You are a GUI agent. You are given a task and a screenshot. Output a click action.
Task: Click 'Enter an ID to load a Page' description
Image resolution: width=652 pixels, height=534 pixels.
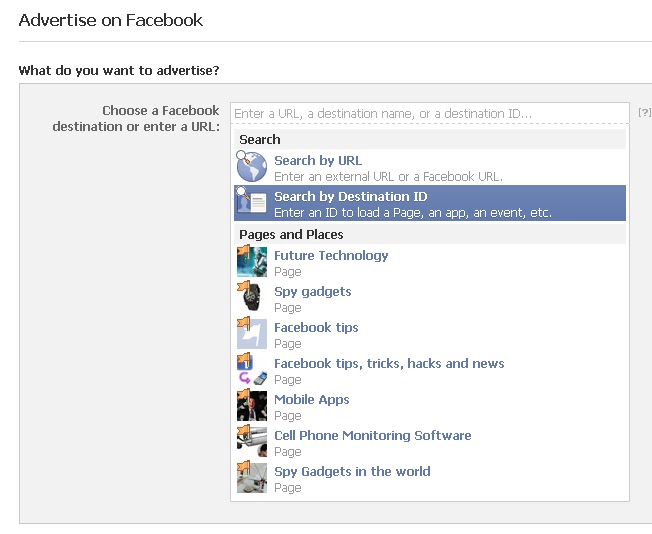(412, 213)
